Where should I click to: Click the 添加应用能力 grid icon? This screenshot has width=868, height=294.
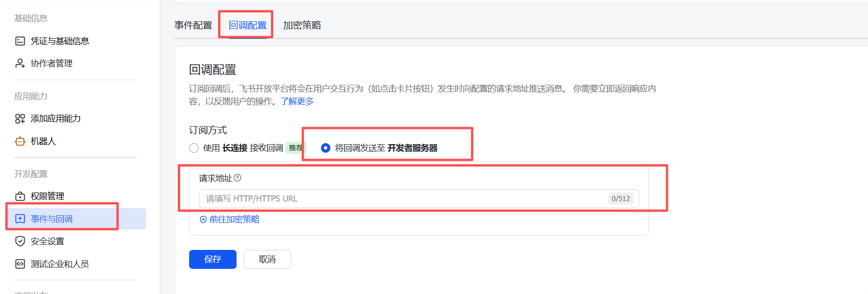(x=20, y=119)
